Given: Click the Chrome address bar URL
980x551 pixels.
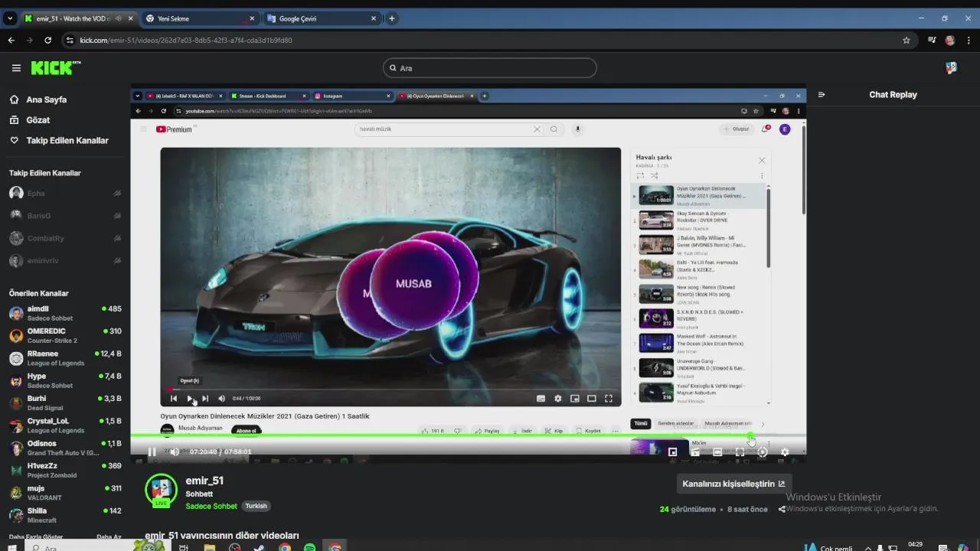Looking at the screenshot, I should click(x=185, y=40).
